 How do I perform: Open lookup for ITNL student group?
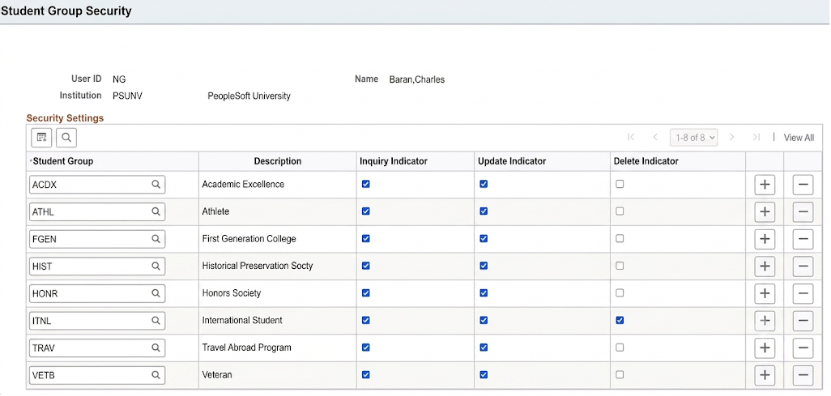(156, 321)
